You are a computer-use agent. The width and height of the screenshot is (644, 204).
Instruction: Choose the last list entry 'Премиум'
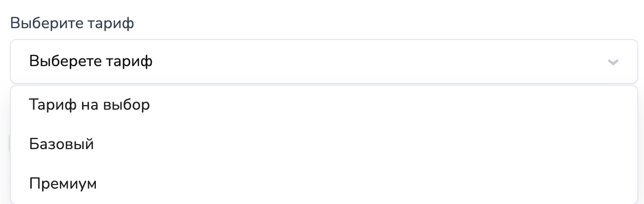tap(324, 183)
